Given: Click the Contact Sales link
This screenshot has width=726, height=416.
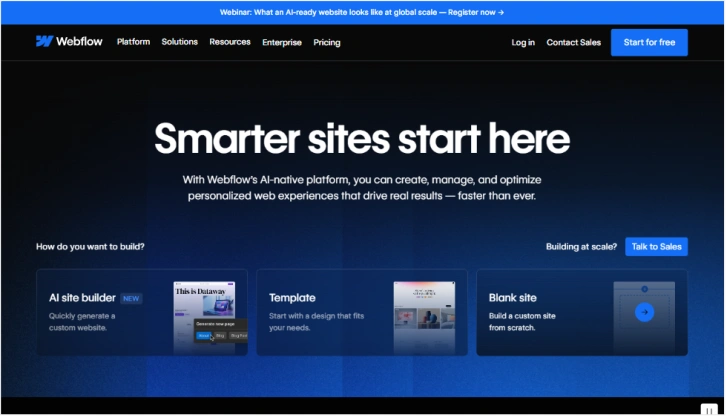Looking at the screenshot, I should (x=573, y=42).
